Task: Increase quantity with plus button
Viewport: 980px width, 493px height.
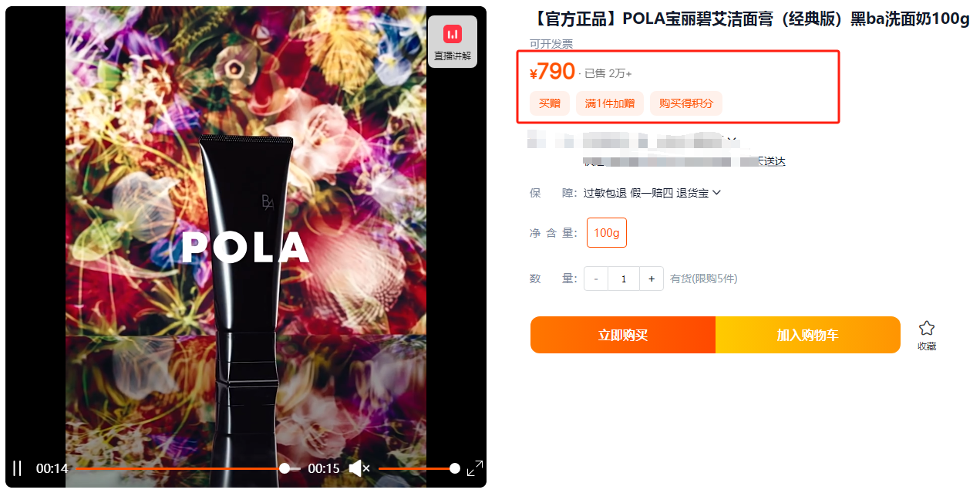Action: tap(652, 279)
